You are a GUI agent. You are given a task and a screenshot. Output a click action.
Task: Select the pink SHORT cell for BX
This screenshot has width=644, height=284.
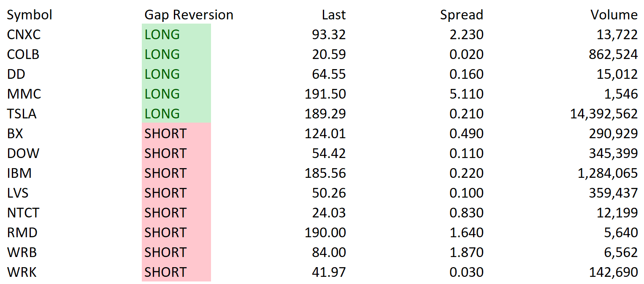(176, 133)
